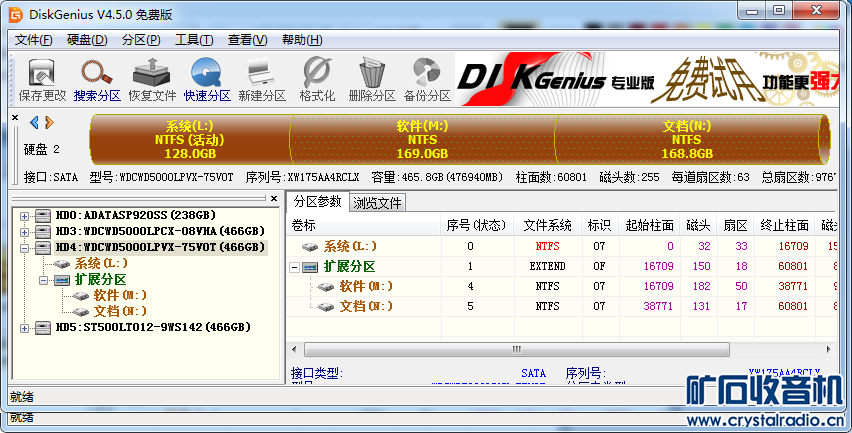Screen dimensions: 852x433
Task: Go to previous disk with left arrow
Action: pos(34,122)
